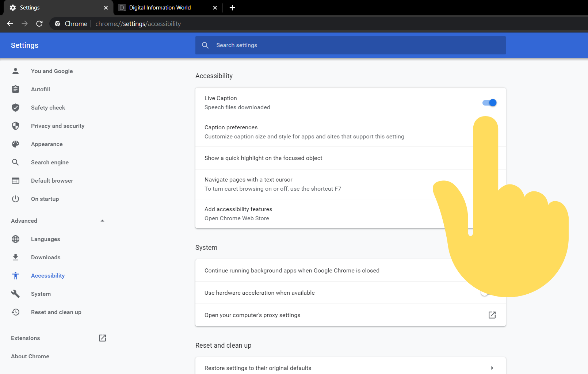Reload the current page

(39, 23)
